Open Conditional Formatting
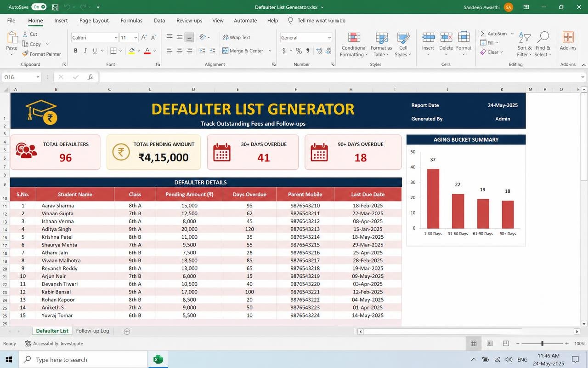The height and width of the screenshot is (368, 588). 354,45
